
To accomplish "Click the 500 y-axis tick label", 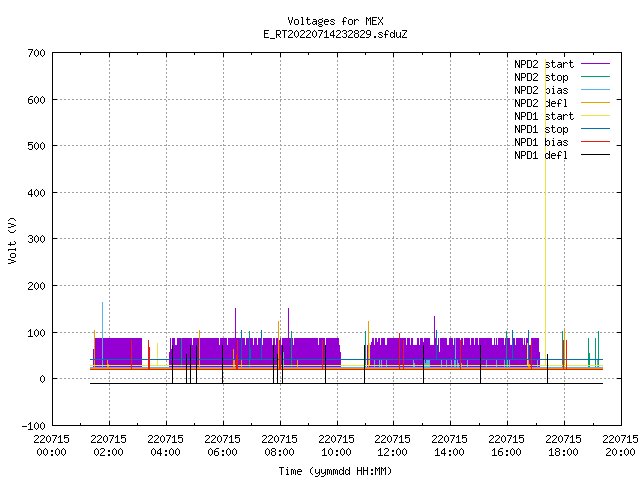I will (x=36, y=146).
